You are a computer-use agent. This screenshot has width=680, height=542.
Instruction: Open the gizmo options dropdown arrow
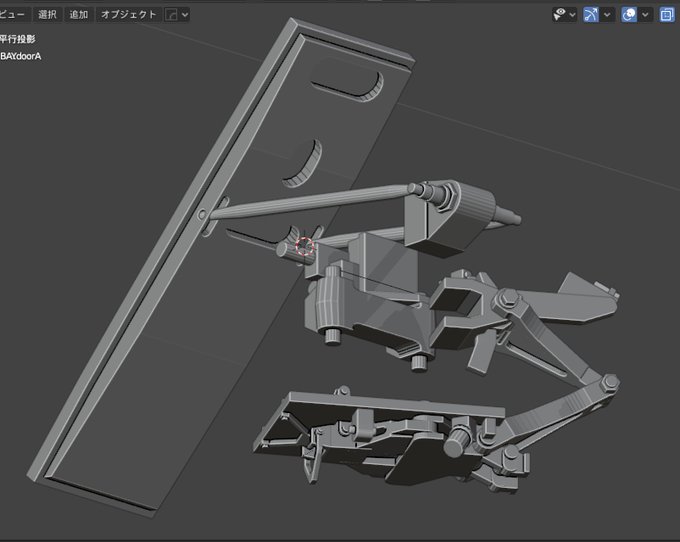607,15
